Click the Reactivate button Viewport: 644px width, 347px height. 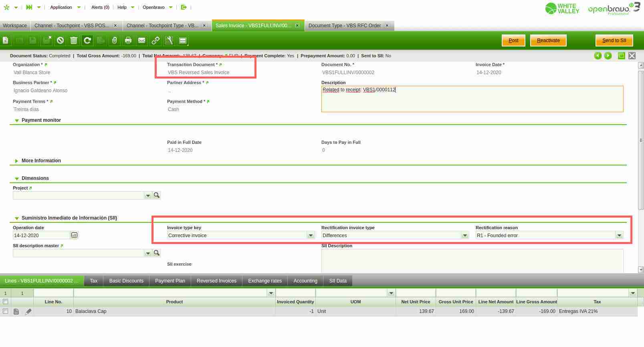click(x=548, y=40)
